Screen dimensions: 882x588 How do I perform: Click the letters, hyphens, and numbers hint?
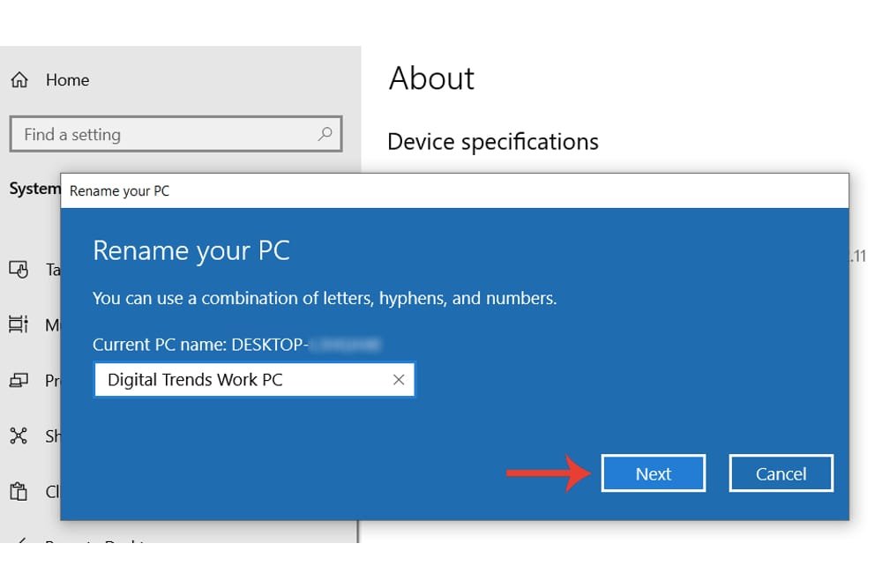(325, 299)
